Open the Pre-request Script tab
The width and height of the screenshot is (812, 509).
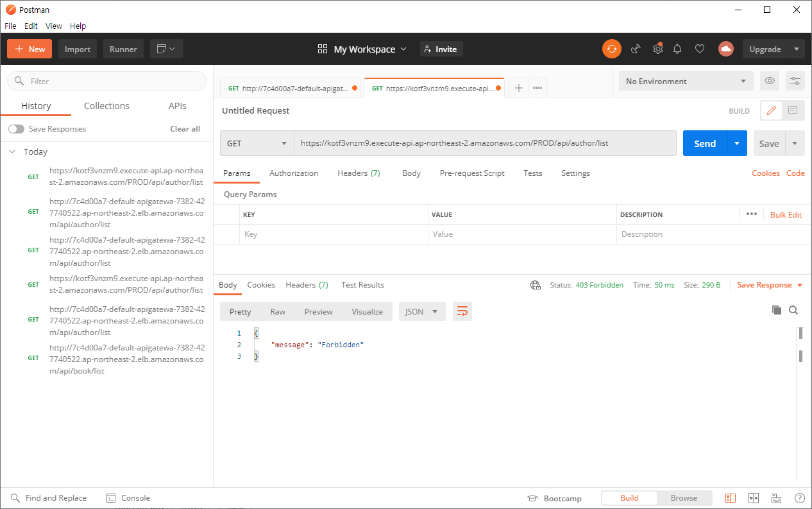tap(472, 173)
